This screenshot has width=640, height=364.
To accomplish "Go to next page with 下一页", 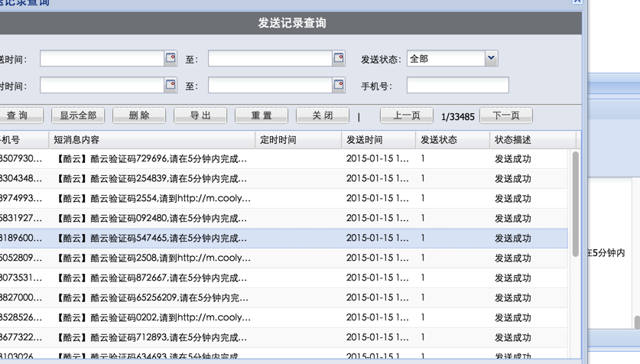I will click(x=506, y=115).
